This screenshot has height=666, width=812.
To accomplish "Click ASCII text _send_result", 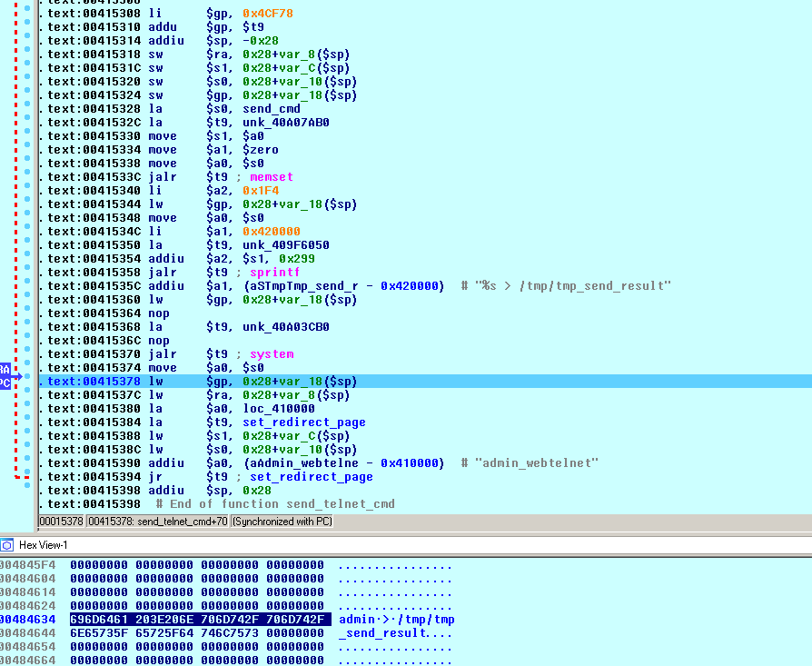I will (x=382, y=633).
